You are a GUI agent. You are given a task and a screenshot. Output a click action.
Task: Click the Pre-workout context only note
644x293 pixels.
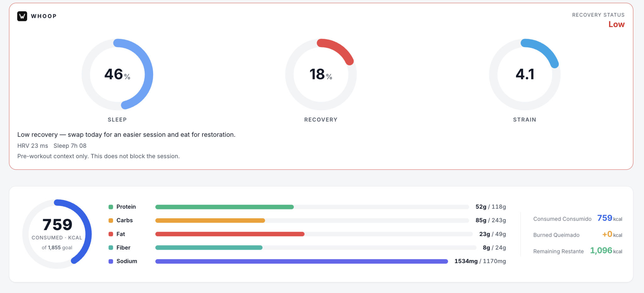(x=98, y=156)
